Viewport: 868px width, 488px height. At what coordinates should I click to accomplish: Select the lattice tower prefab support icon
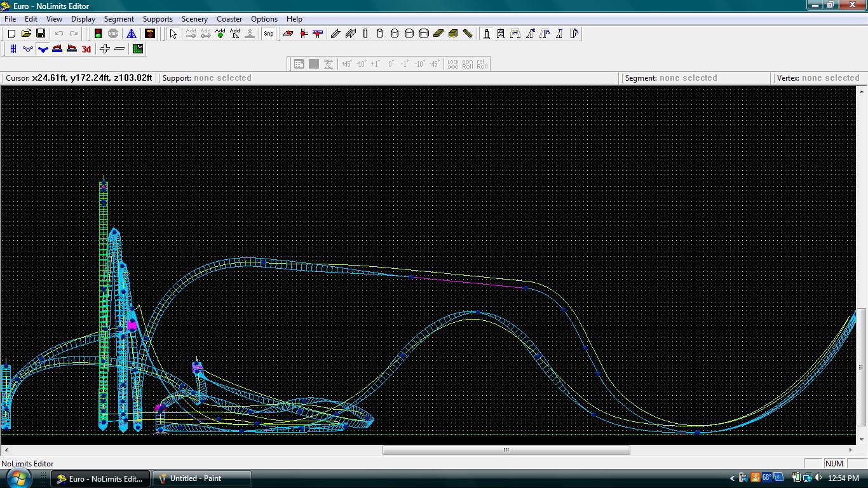(x=501, y=34)
